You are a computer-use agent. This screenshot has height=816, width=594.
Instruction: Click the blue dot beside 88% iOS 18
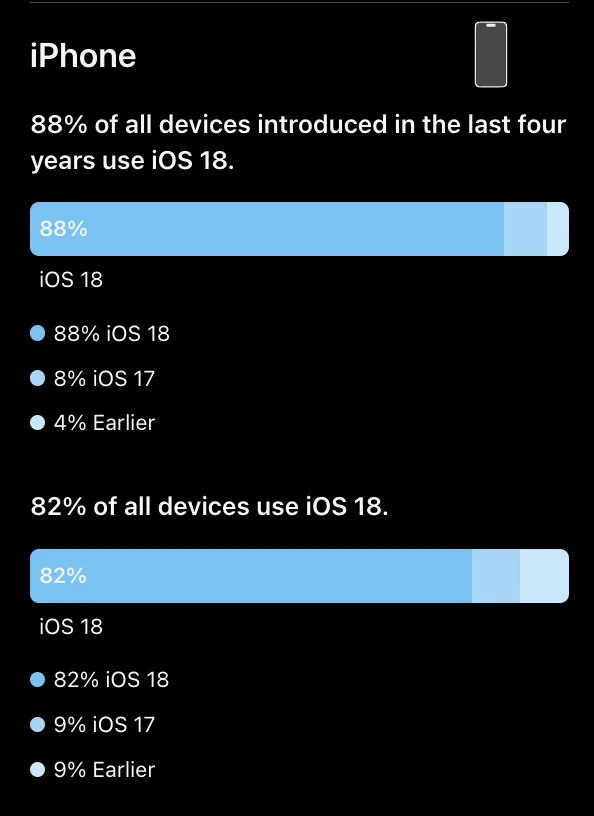[x=37, y=334]
